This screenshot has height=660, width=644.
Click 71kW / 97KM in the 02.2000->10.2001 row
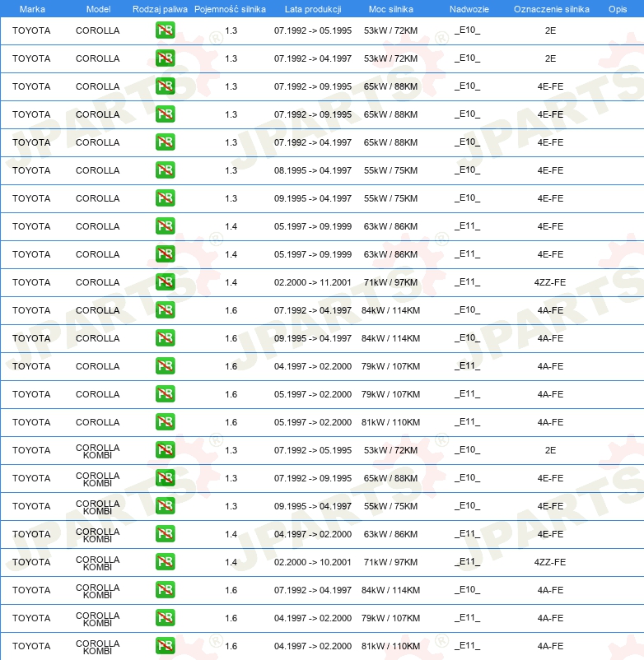tap(390, 562)
